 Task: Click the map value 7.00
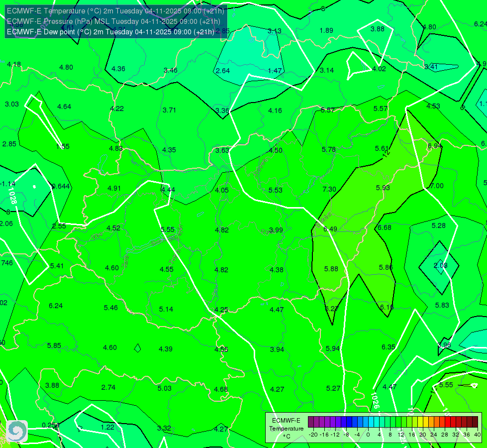click(437, 186)
